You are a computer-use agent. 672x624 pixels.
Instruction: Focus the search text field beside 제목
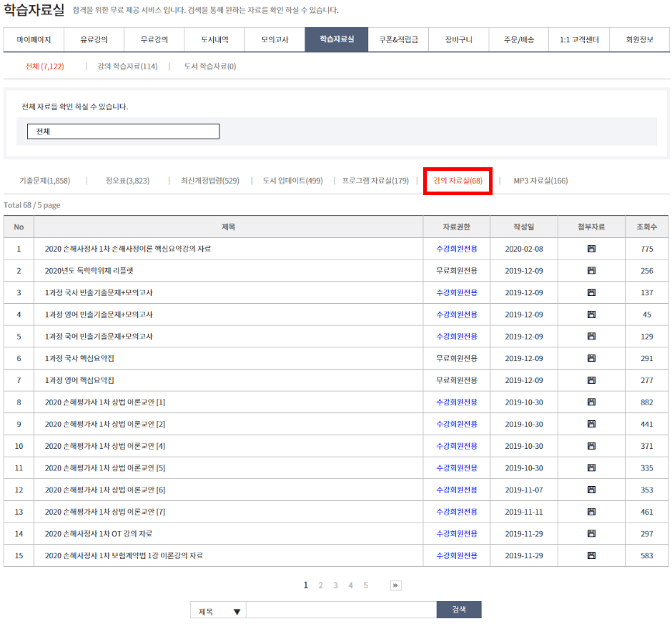click(342, 610)
